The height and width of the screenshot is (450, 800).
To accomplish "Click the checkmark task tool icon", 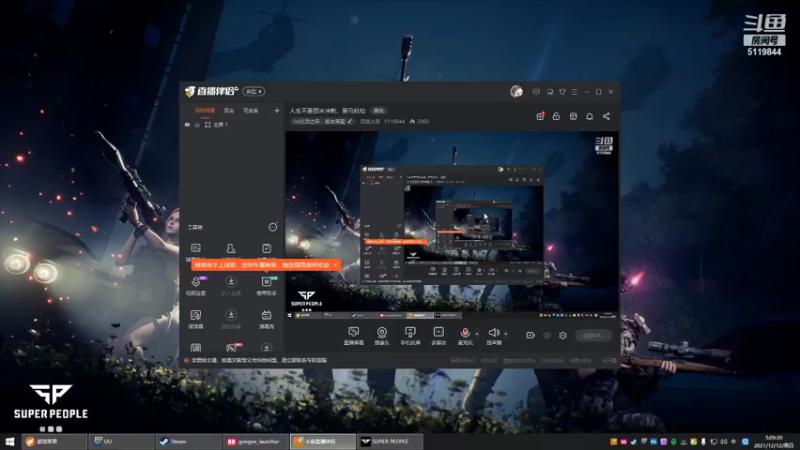I will pyautogui.click(x=266, y=248).
